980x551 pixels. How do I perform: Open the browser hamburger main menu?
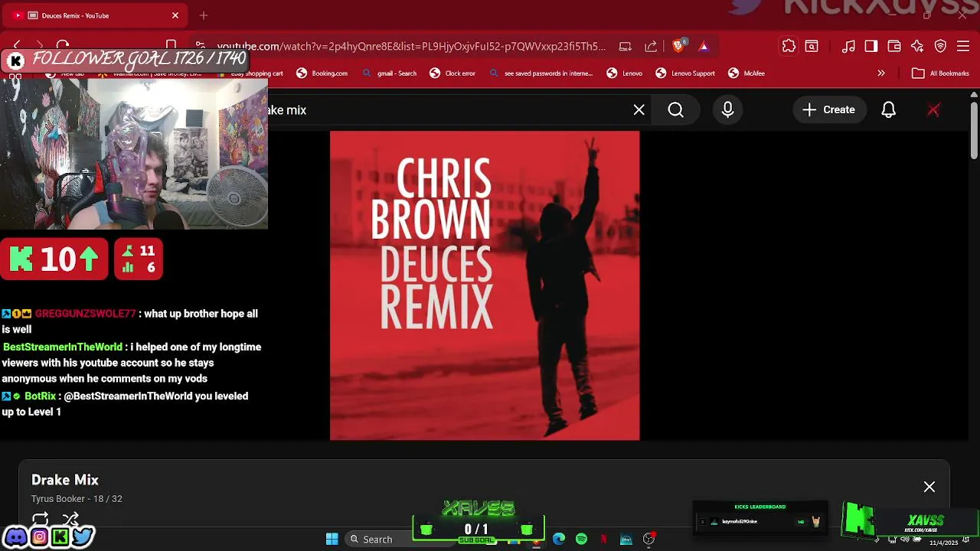[x=963, y=47]
